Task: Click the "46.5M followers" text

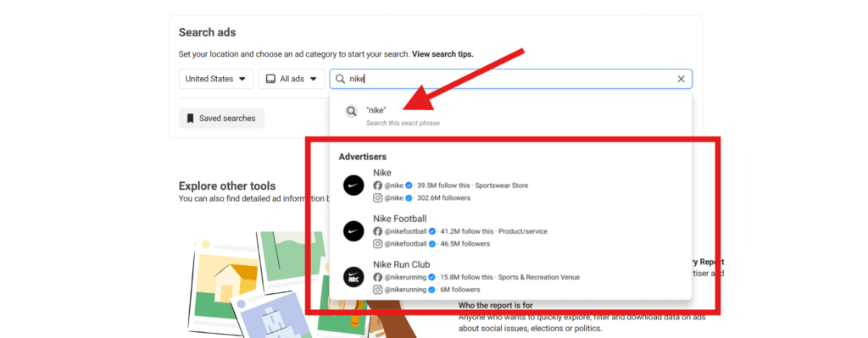Action: 465,244
